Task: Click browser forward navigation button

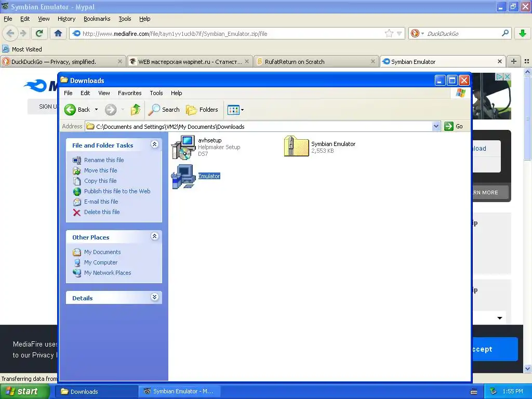Action: point(23,33)
